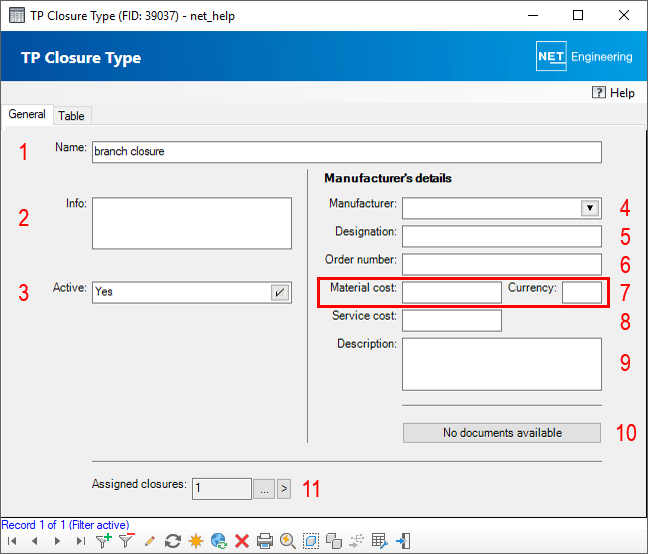Click the Currency input field
This screenshot has width=648, height=554.
pos(582,292)
